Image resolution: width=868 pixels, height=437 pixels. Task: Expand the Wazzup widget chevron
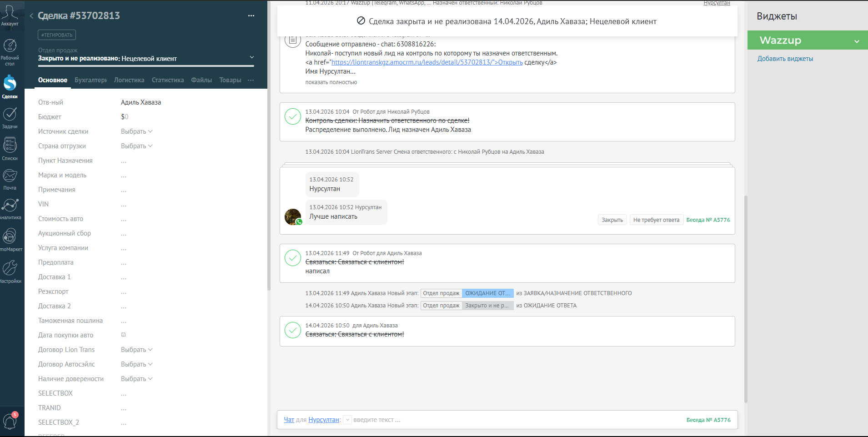coord(857,41)
